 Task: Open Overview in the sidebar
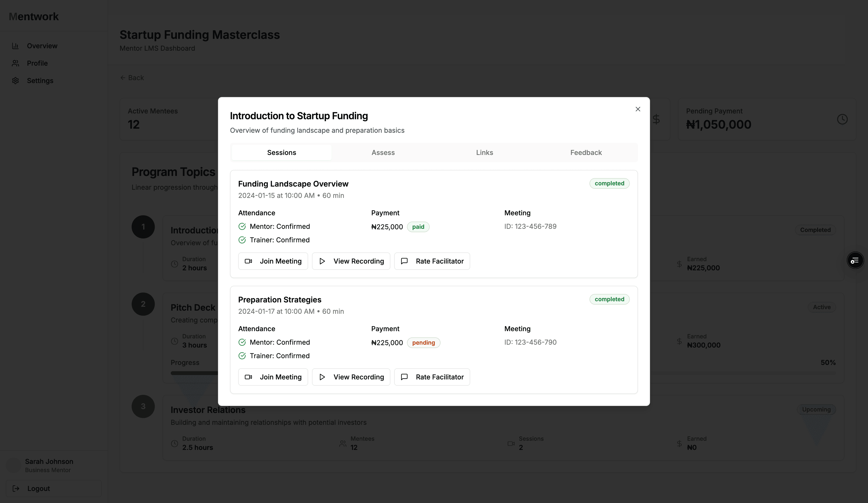point(42,46)
